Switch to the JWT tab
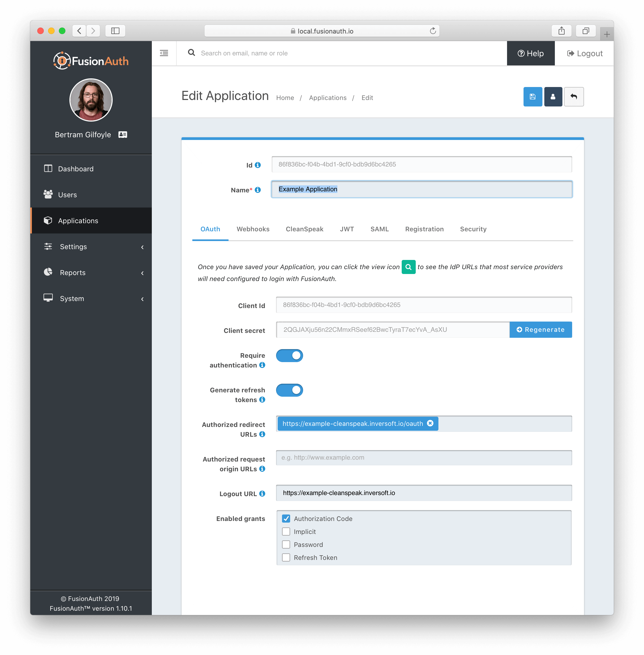 (347, 229)
